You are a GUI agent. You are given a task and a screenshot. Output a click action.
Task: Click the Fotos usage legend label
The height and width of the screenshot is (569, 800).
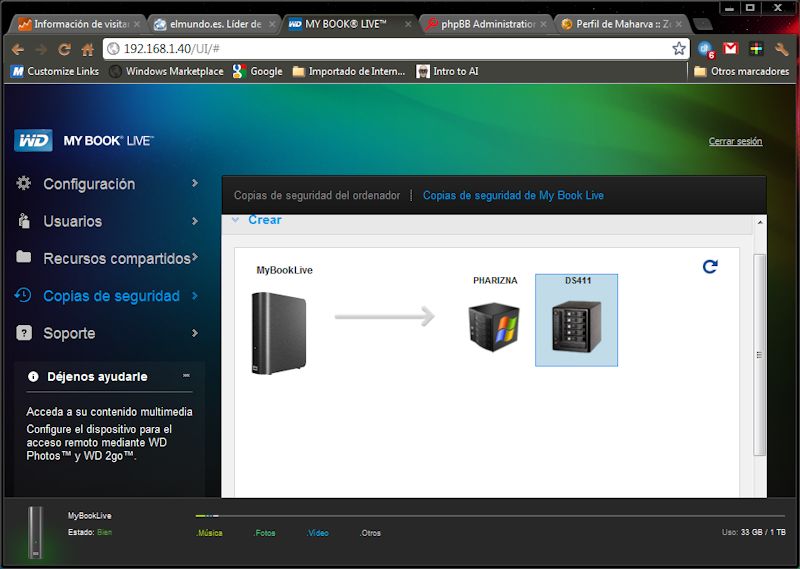coord(265,533)
